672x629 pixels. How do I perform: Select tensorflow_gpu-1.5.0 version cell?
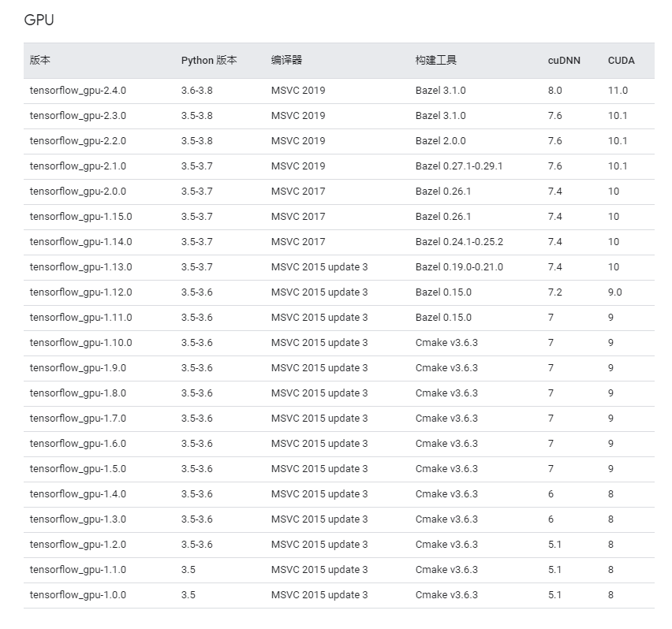[77, 469]
